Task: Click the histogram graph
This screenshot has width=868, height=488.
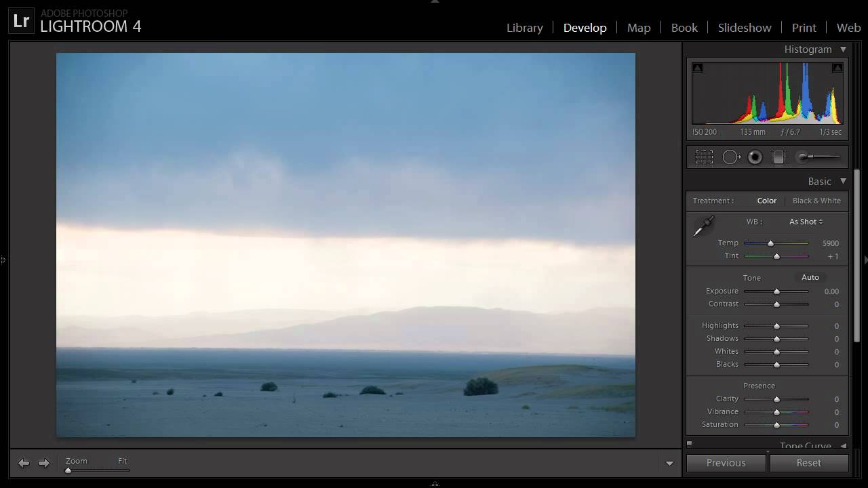Action: [x=768, y=93]
